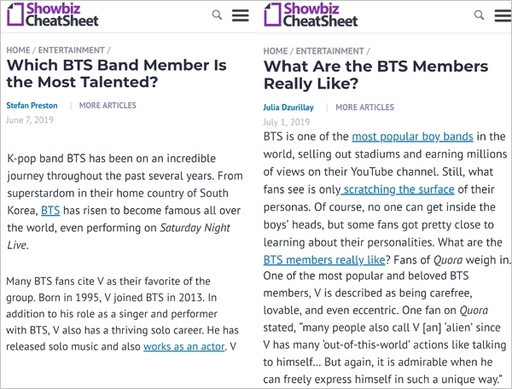Image resolution: width=512 pixels, height=389 pixels.
Task: Go to HOME breadcrumb on right article
Action: 275,51
